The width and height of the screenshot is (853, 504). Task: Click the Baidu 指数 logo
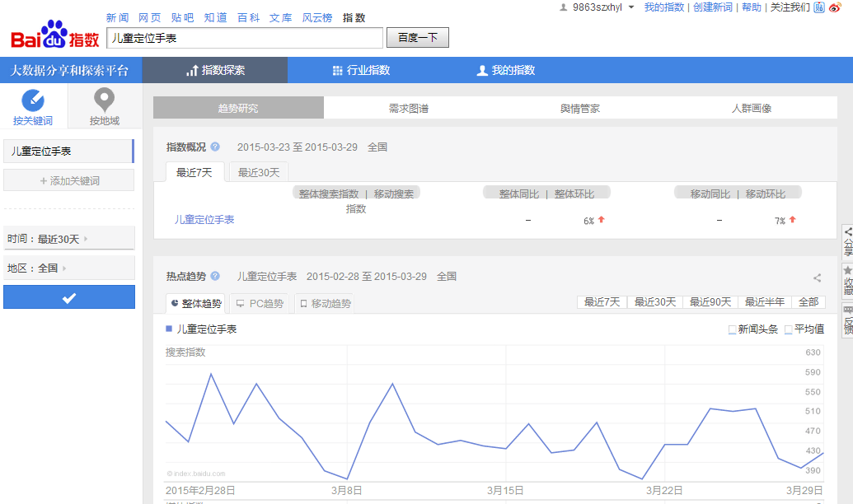coord(55,35)
